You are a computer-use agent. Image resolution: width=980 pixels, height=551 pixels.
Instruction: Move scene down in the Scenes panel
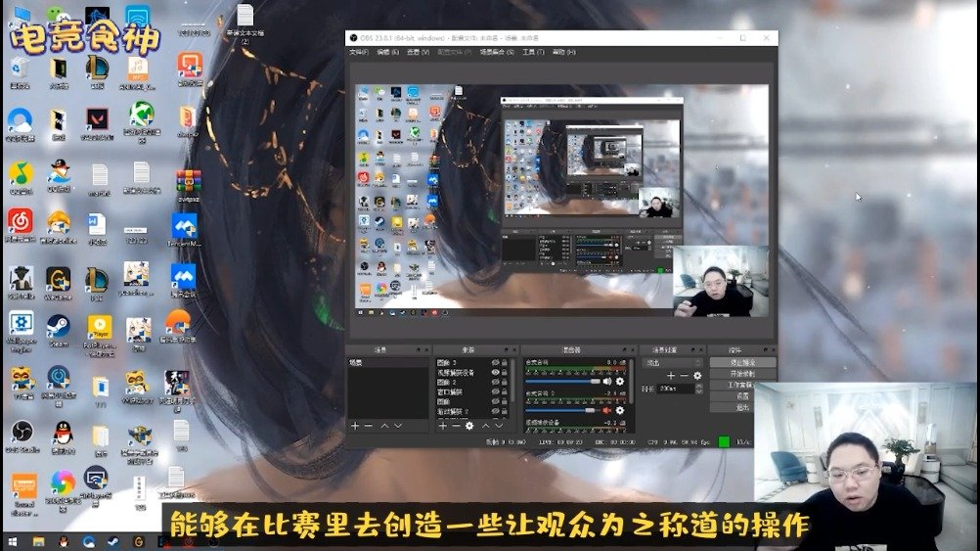(398, 426)
